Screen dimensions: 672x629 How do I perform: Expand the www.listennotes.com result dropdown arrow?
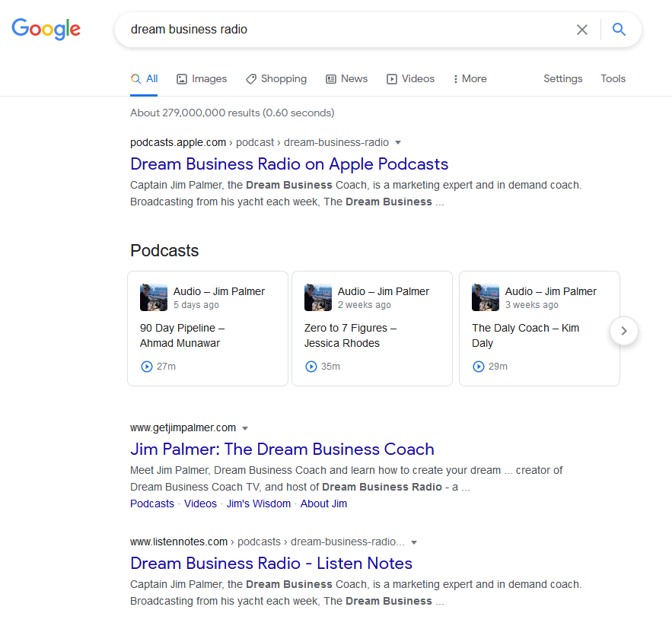[413, 542]
